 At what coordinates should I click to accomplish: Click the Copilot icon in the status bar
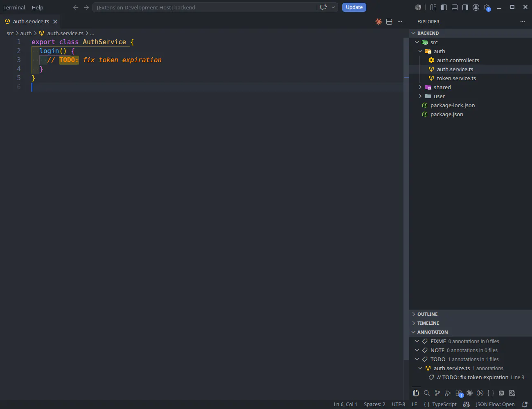click(466, 404)
